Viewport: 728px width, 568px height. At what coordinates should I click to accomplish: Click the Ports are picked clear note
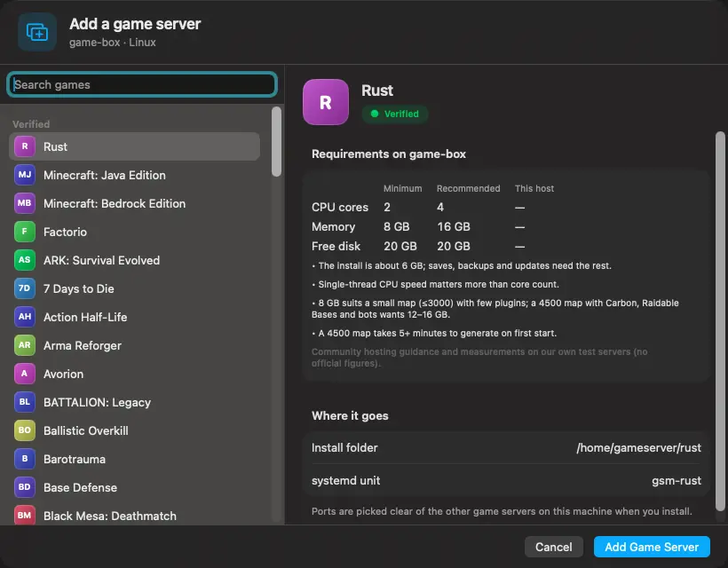click(x=502, y=511)
